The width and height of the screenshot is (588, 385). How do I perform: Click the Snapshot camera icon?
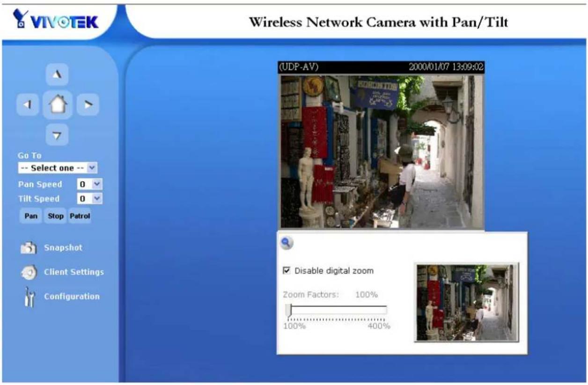click(x=28, y=248)
